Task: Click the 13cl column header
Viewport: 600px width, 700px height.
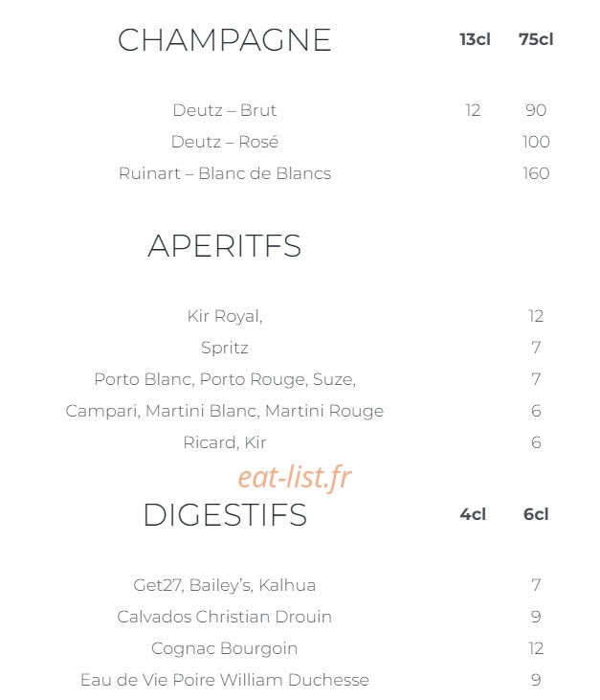Action: [475, 39]
